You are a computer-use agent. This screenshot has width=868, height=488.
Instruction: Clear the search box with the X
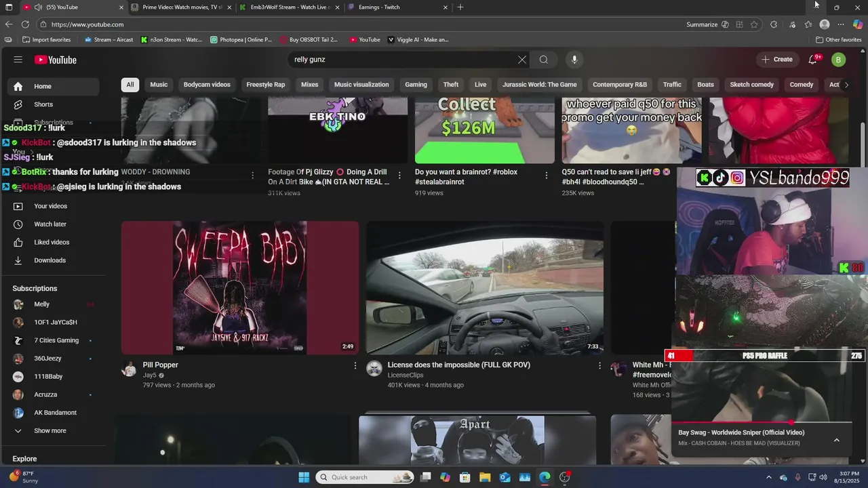point(522,60)
